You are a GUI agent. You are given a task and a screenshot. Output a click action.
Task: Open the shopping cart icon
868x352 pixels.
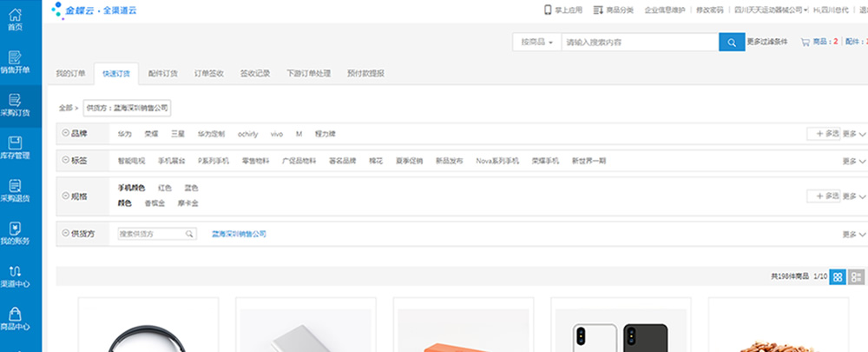tap(805, 42)
